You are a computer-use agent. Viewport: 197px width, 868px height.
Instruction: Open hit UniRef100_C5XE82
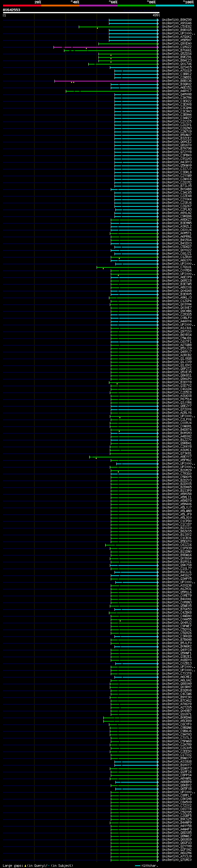point(177,26)
